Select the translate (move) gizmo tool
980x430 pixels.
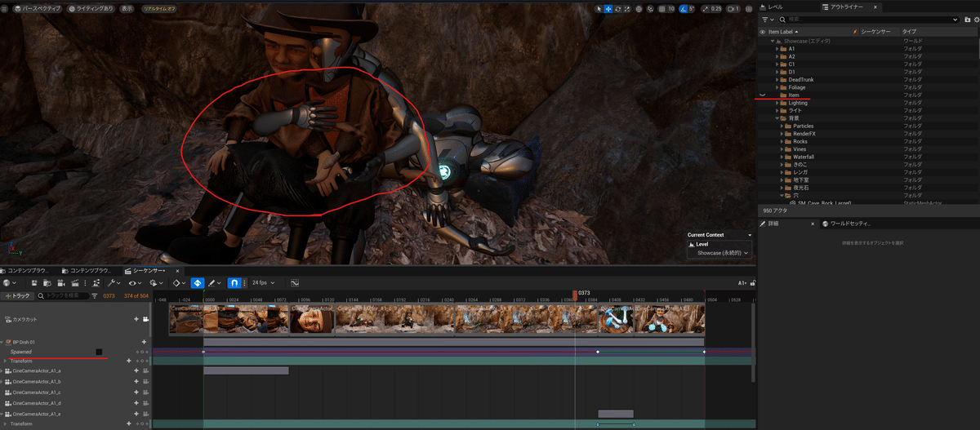[x=608, y=9]
